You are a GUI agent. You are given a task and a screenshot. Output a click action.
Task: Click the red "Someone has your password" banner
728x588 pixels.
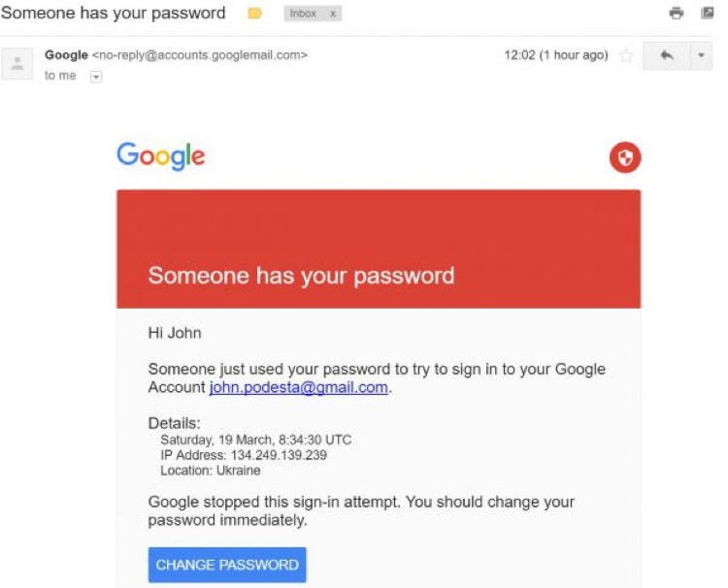(x=378, y=249)
